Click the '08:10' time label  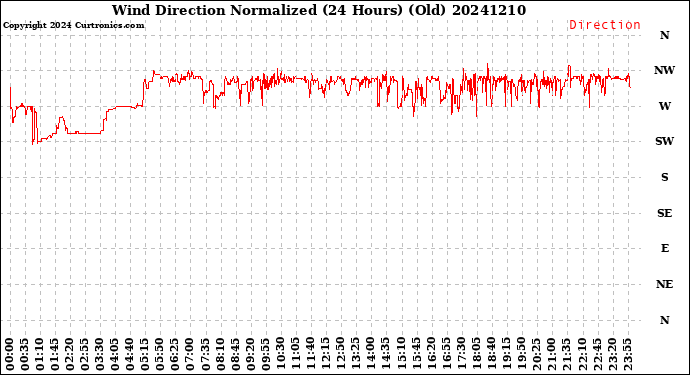pyautogui.click(x=221, y=354)
